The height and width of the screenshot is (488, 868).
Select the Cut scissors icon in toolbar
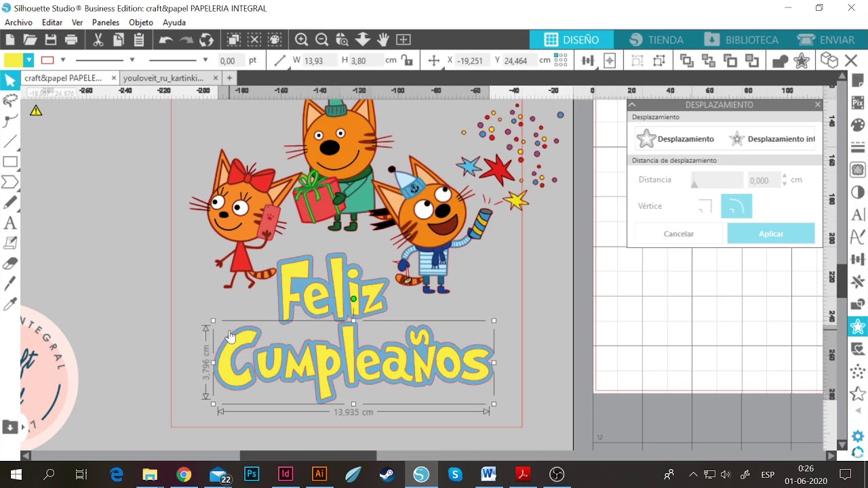[x=98, y=39]
